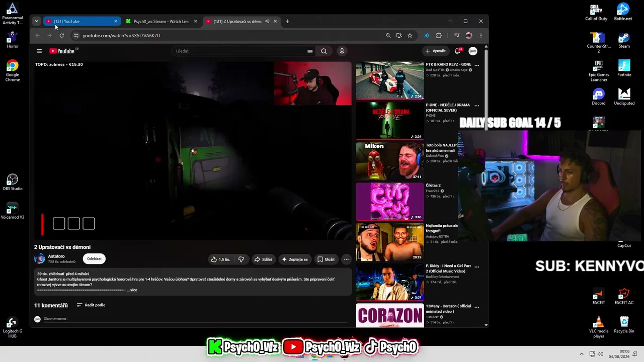Close the '(131) YouTube' tab
This screenshot has height=362, width=644.
[x=116, y=21]
